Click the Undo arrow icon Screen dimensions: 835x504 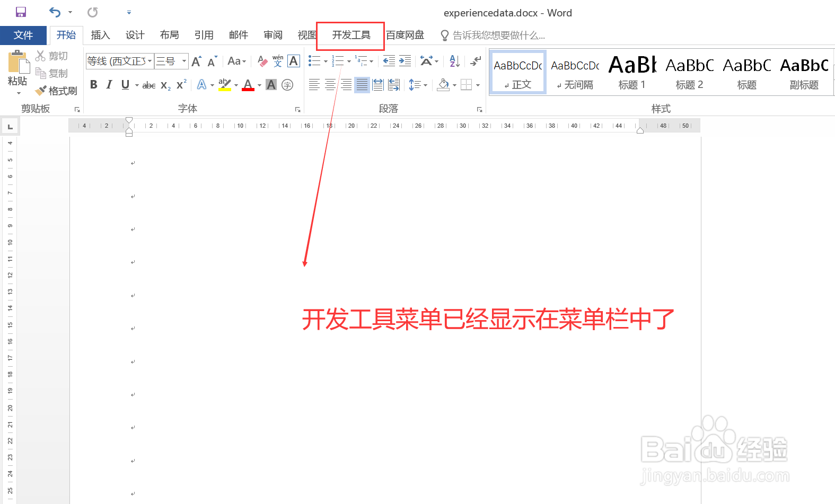click(x=55, y=12)
